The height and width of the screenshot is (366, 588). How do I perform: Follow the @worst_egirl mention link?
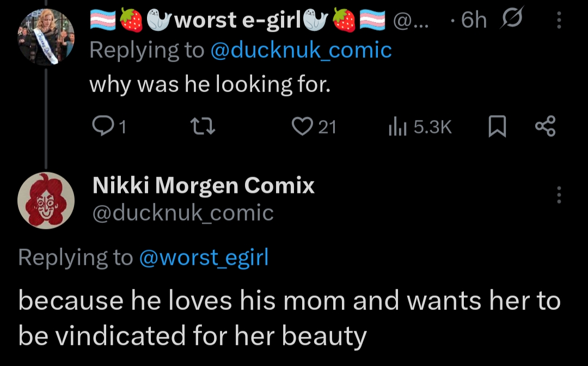pyautogui.click(x=204, y=258)
